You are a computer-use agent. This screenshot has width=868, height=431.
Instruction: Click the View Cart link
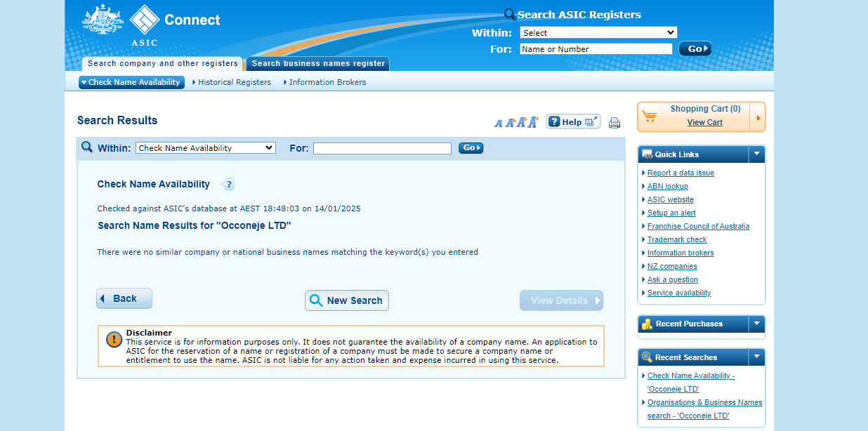(705, 122)
